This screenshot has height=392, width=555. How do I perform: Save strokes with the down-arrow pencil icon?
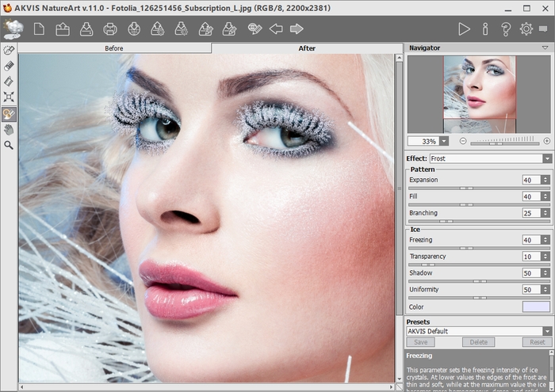pos(229,29)
